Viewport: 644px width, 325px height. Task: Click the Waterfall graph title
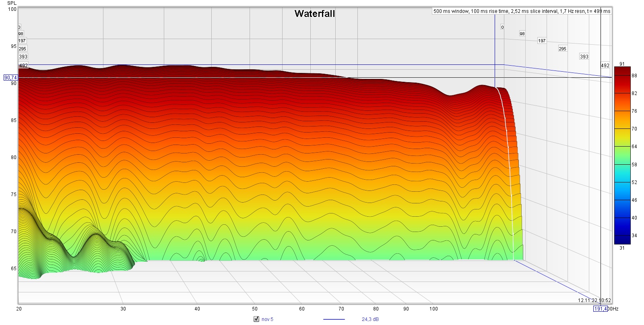click(315, 14)
